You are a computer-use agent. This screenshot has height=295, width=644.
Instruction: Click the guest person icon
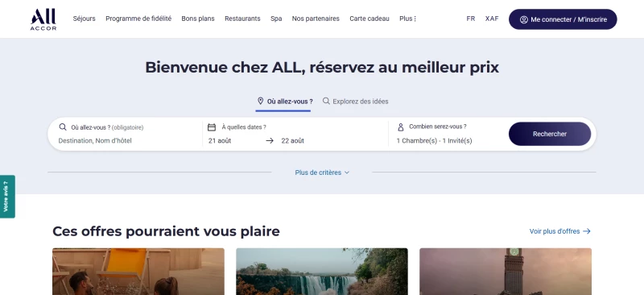tap(401, 127)
